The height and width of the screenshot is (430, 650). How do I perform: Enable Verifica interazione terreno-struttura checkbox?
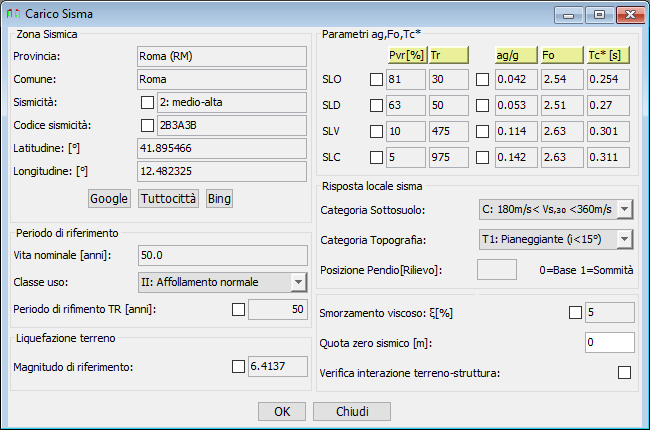click(624, 372)
